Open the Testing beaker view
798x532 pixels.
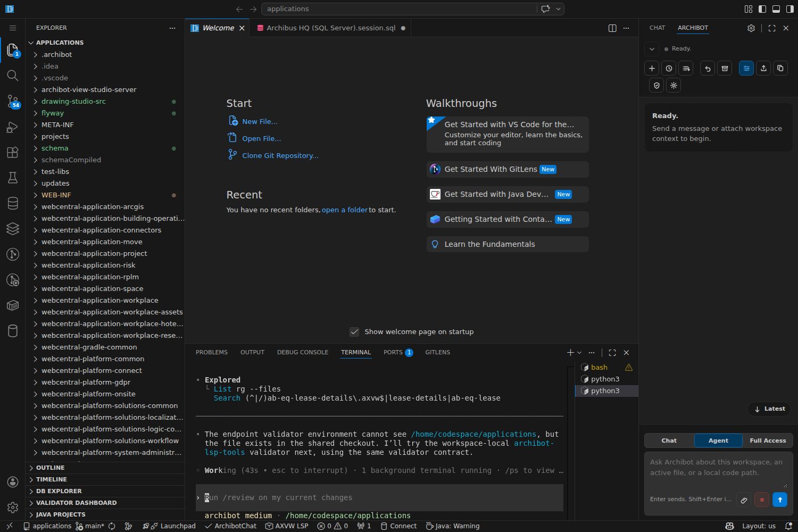tap(13, 178)
